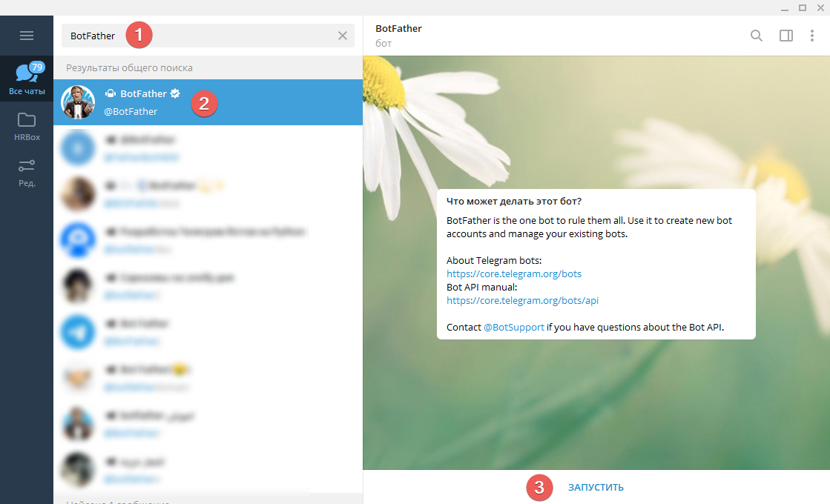
Task: Close the Telegram window
Action: pyautogui.click(x=820, y=8)
